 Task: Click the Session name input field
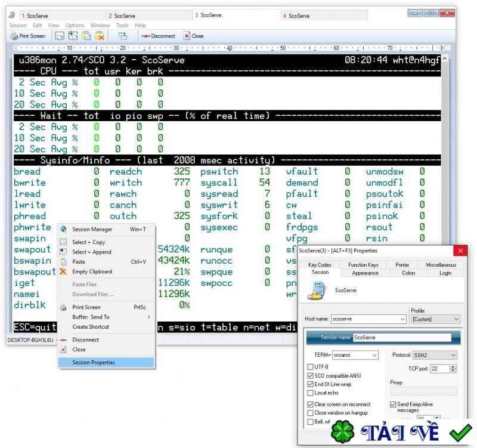[x=402, y=338]
